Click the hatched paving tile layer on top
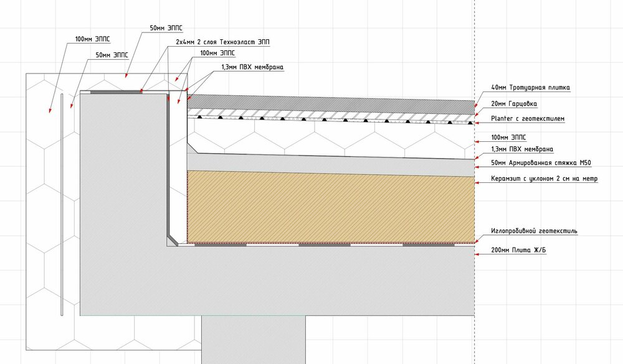 pos(331,105)
